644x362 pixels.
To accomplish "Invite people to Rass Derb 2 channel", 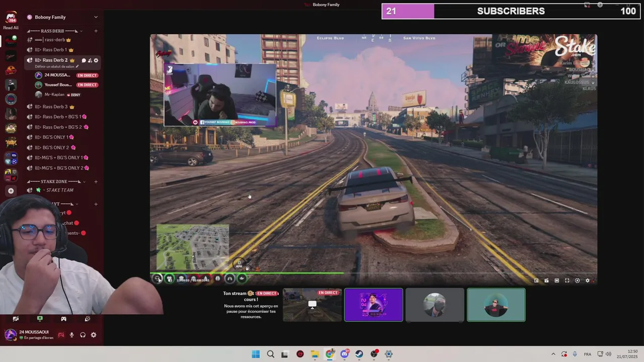I will click(x=90, y=60).
